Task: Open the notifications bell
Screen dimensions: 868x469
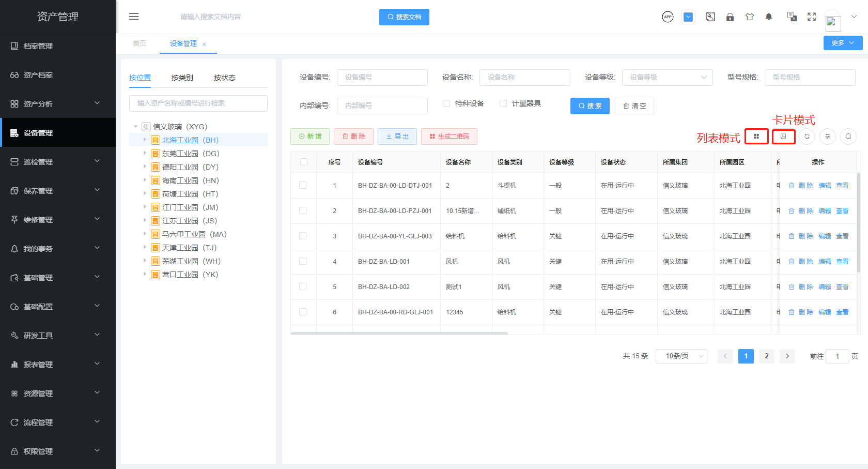Action: (x=769, y=17)
